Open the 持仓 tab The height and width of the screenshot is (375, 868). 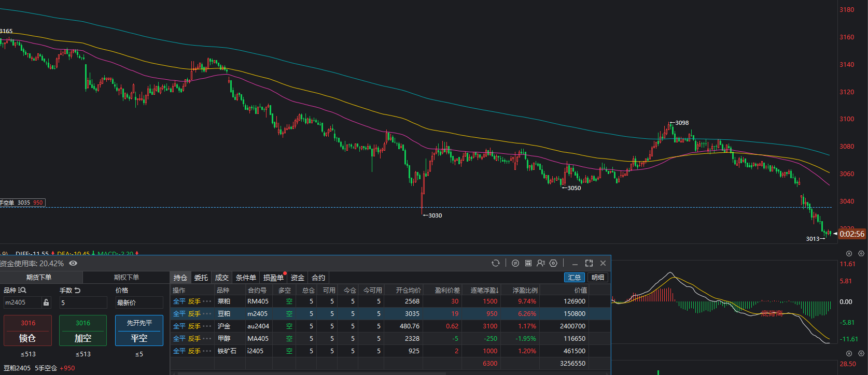click(x=180, y=278)
